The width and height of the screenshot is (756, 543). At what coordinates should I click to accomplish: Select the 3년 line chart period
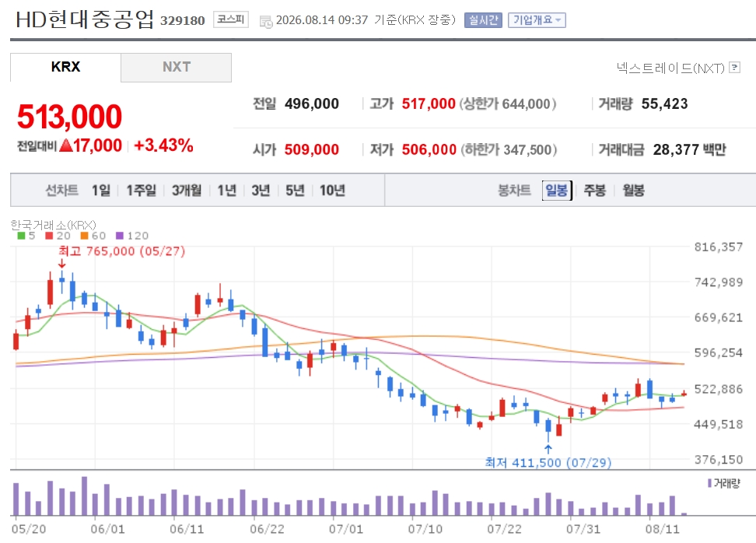[x=261, y=191]
